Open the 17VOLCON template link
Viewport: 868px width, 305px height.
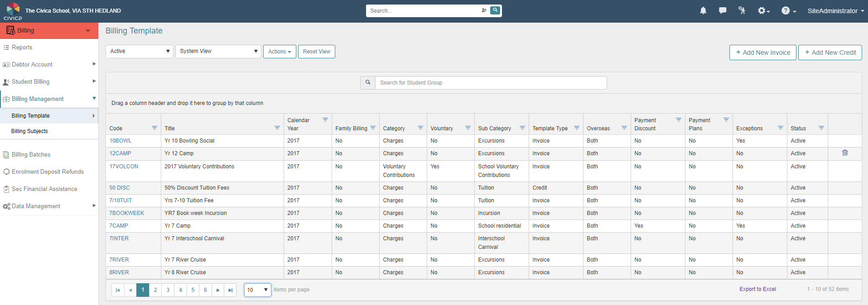click(124, 167)
